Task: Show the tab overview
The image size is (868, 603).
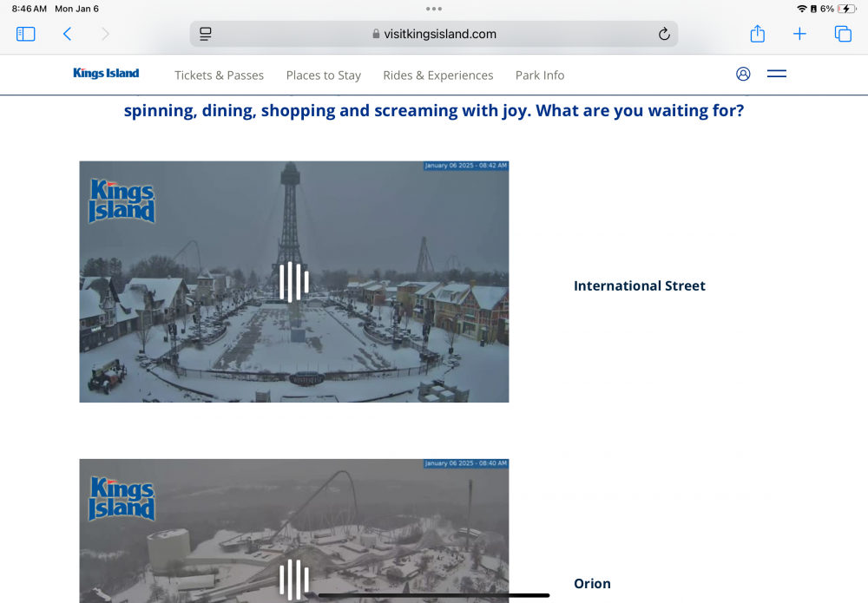Action: [842, 34]
